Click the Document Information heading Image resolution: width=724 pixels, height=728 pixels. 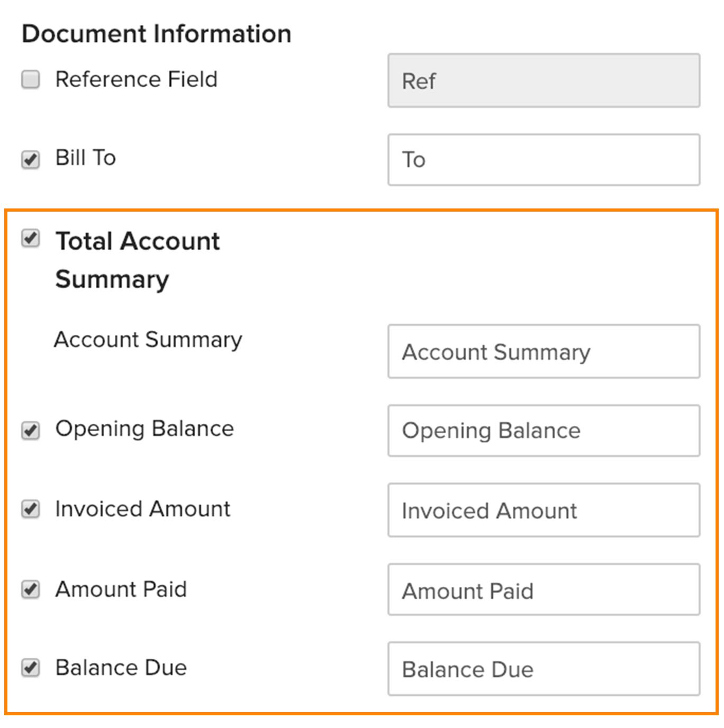(x=157, y=33)
